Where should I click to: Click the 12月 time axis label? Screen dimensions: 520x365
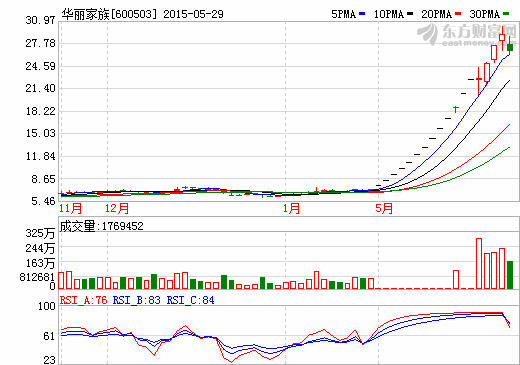(117, 208)
